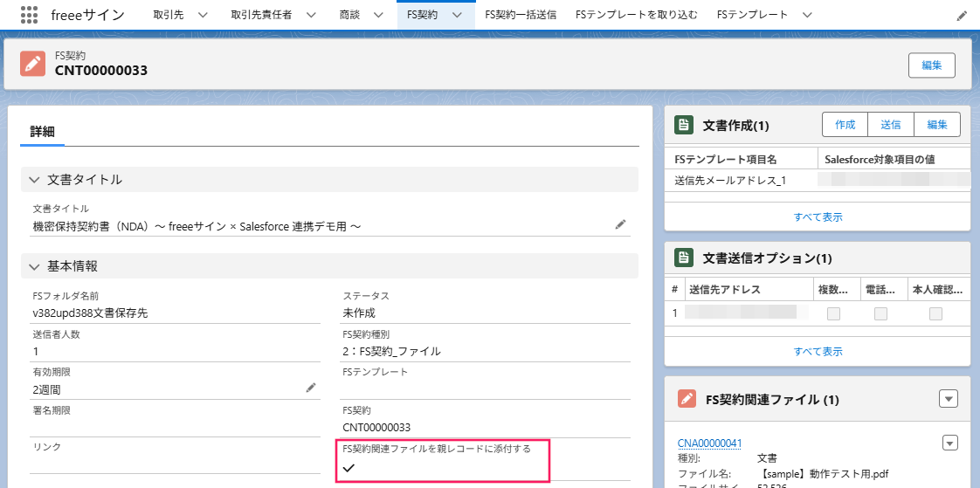Open the FS契約関連ファイル list actions dropdown
The width and height of the screenshot is (980, 488).
click(x=949, y=399)
